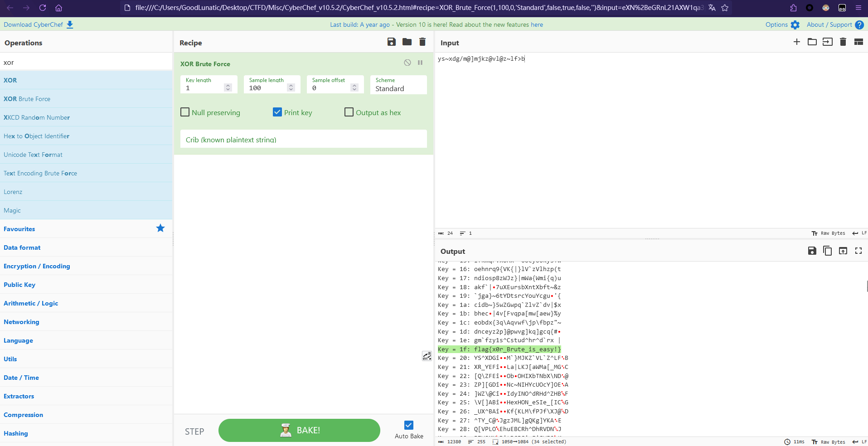Save output to file

[x=812, y=251]
